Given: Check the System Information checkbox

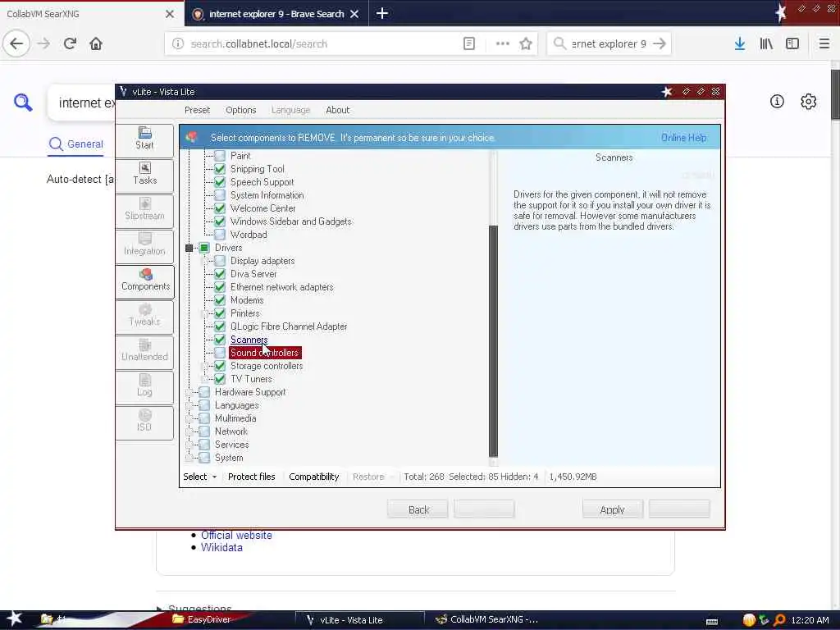Looking at the screenshot, I should coord(220,195).
